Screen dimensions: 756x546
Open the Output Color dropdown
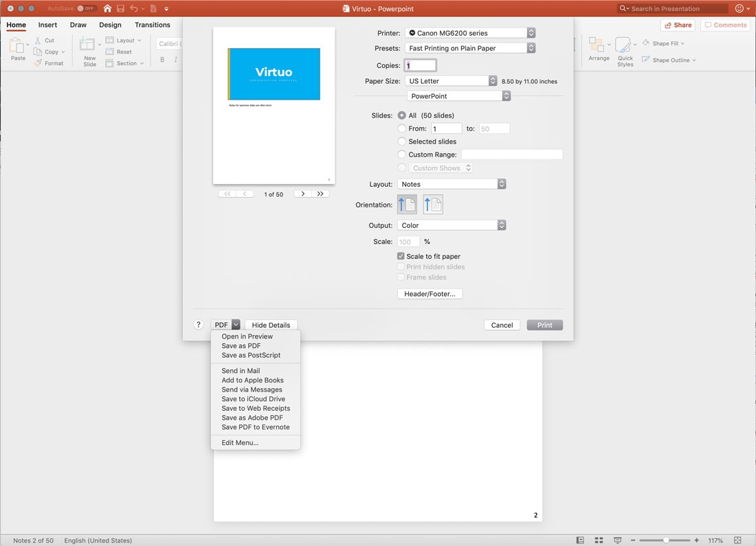(x=452, y=225)
